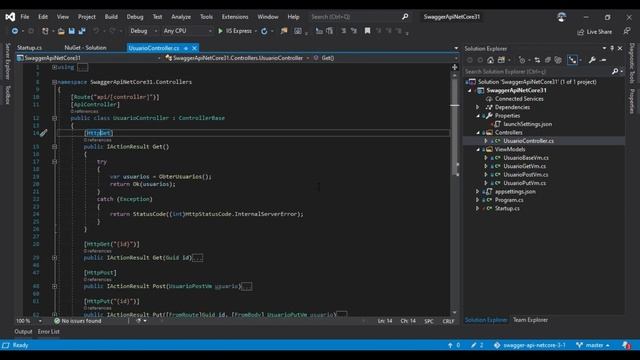Click the Home icon in Solution Explorer
Screen dimensions: 640x360
(491, 60)
